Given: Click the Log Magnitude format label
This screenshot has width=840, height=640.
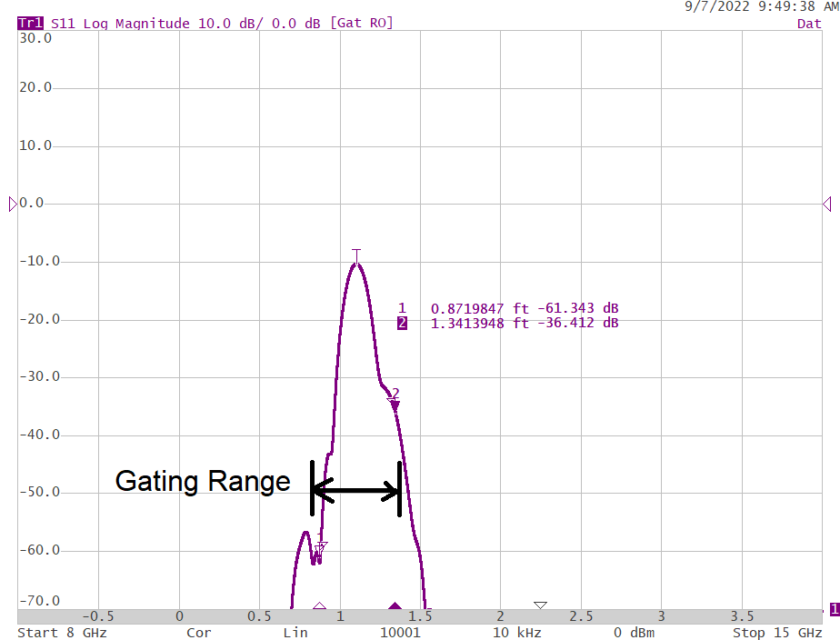Looking at the screenshot, I should tap(136, 24).
